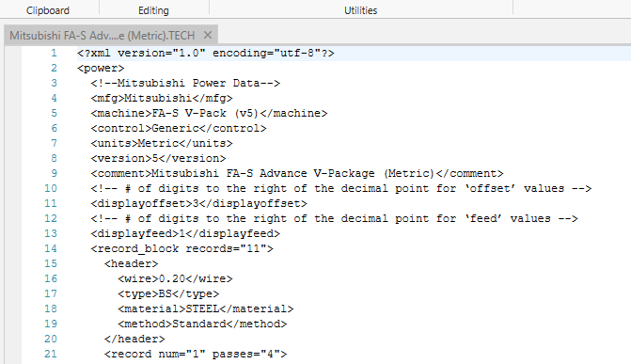Select the Mitsubishi FA-S Adv TECH document tab

click(x=103, y=36)
